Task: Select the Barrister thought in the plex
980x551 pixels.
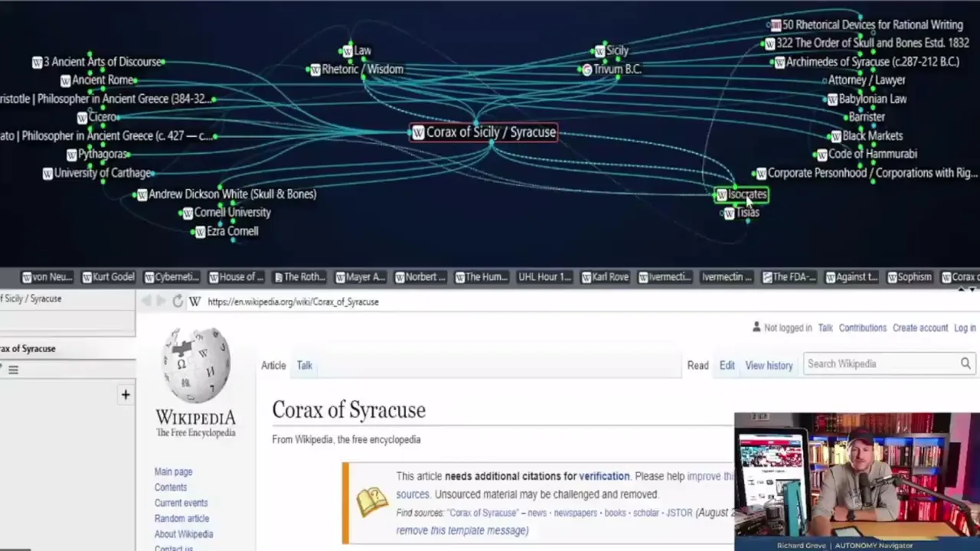Action: click(x=867, y=117)
